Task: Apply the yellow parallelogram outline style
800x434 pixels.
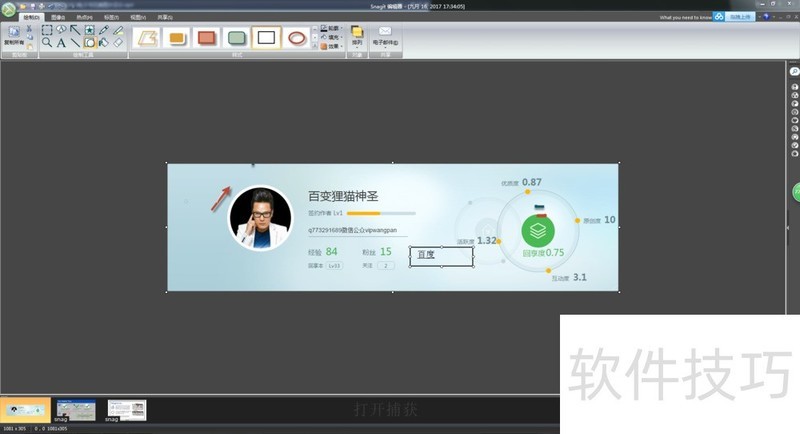Action: click(147, 38)
